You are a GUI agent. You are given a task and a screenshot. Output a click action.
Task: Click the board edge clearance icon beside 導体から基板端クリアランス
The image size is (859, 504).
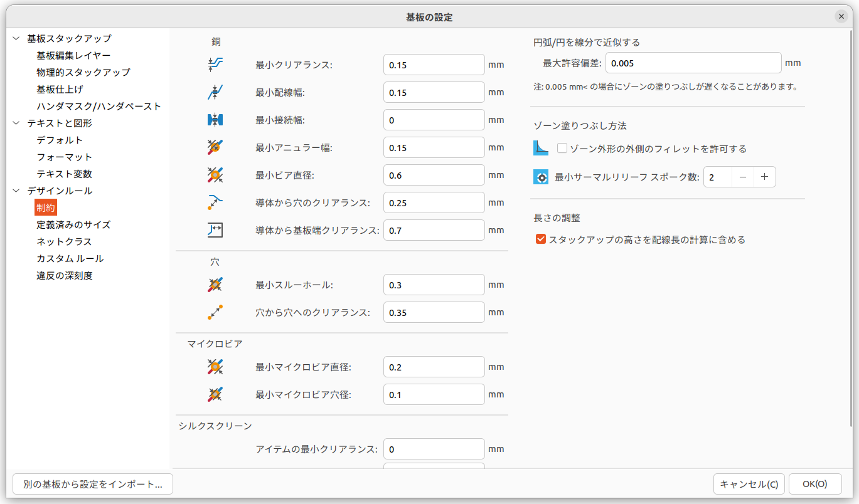pos(215,230)
